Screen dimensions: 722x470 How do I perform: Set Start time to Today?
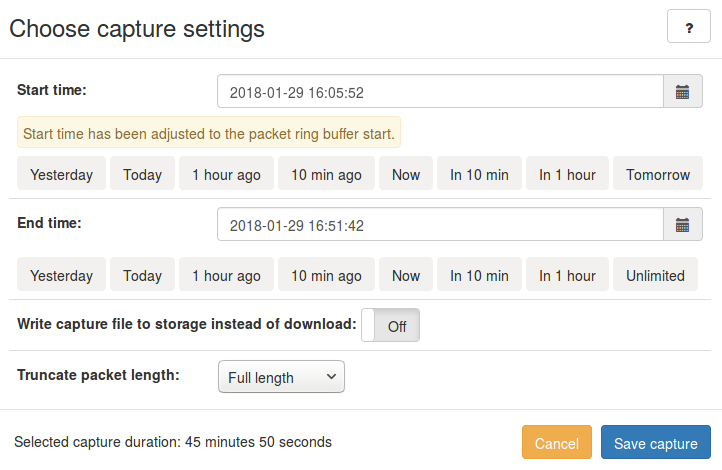[x=142, y=173]
